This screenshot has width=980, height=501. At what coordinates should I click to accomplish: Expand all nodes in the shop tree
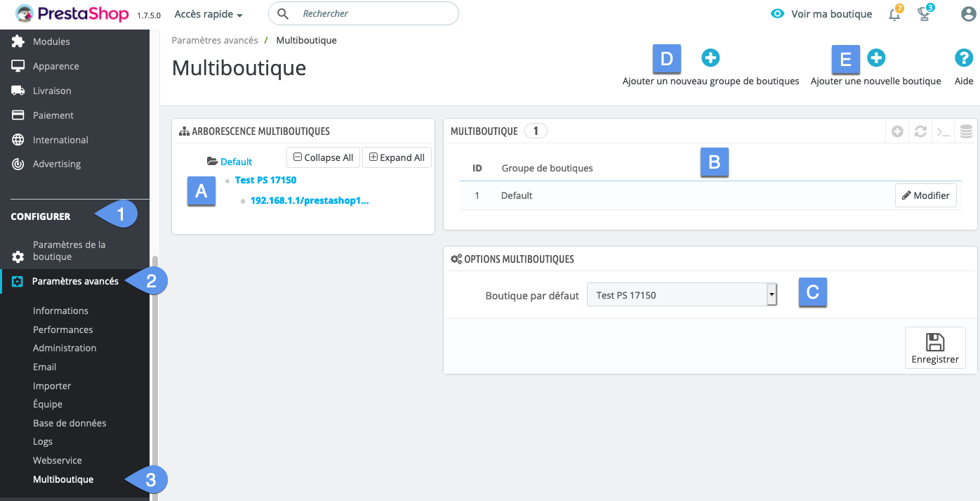pyautogui.click(x=397, y=157)
